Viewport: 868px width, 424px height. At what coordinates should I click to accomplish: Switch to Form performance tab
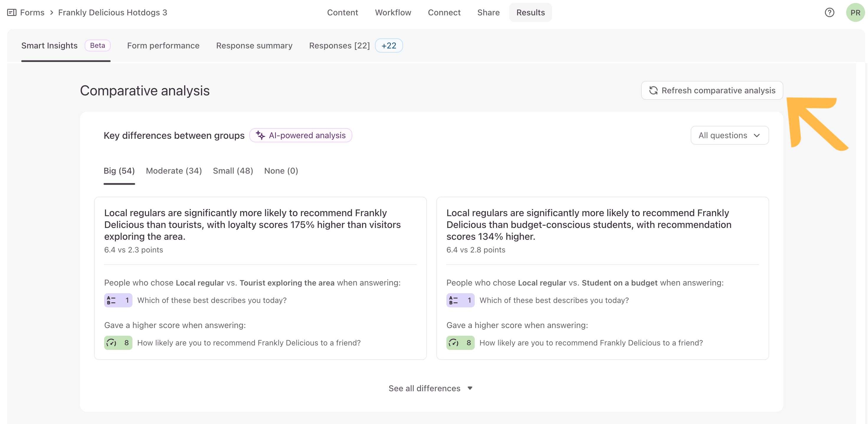point(163,45)
